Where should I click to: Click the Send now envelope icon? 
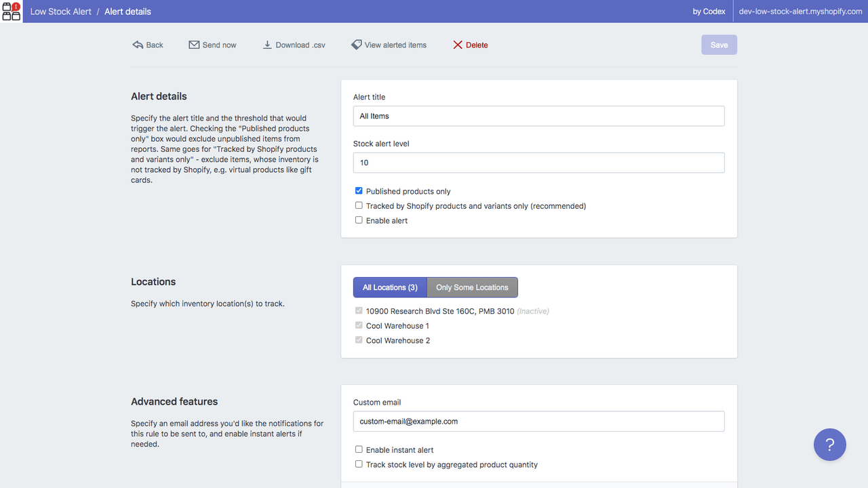tap(194, 45)
